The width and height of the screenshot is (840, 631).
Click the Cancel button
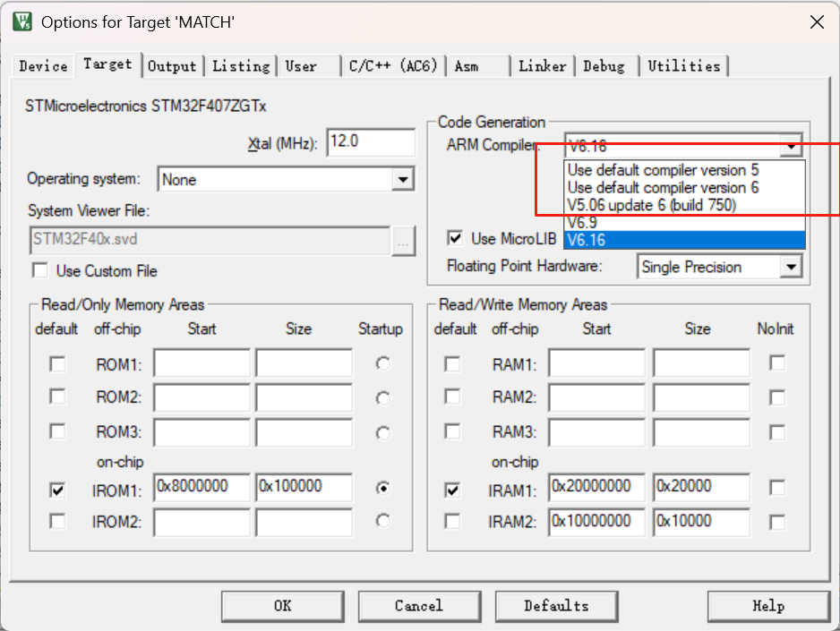tap(419, 606)
